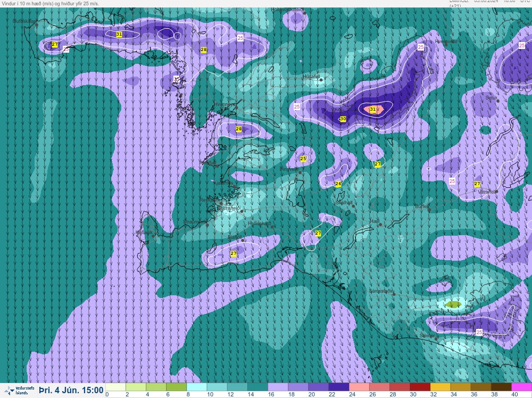Click the 30 gust marker west of Langjökull peak
The width and height of the screenshot is (532, 398).
343,119
